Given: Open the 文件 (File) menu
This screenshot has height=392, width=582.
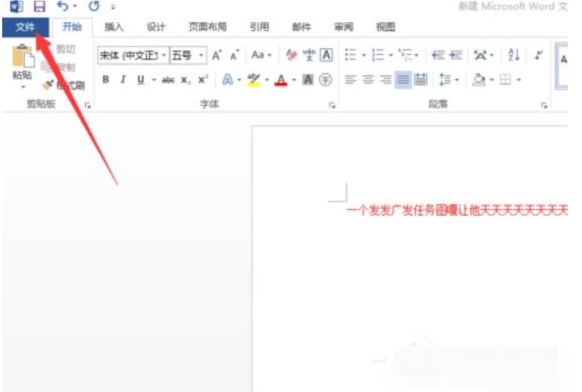Looking at the screenshot, I should 25,27.
